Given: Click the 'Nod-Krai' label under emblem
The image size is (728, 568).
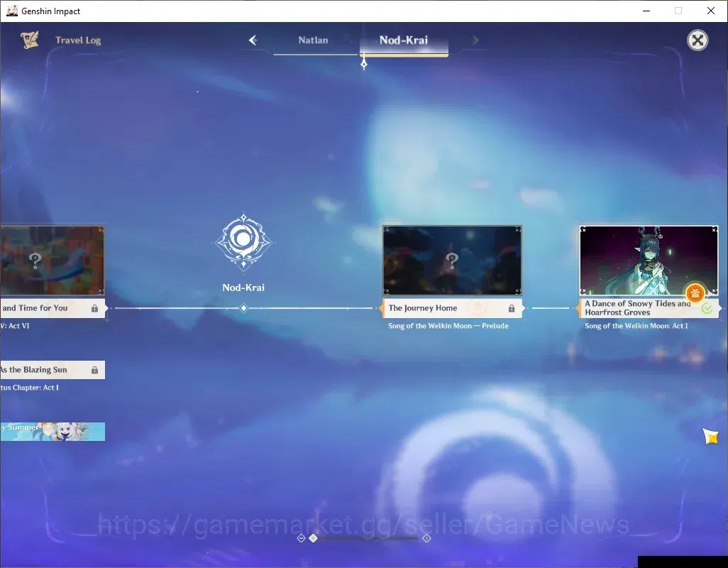Looking at the screenshot, I should (x=243, y=288).
